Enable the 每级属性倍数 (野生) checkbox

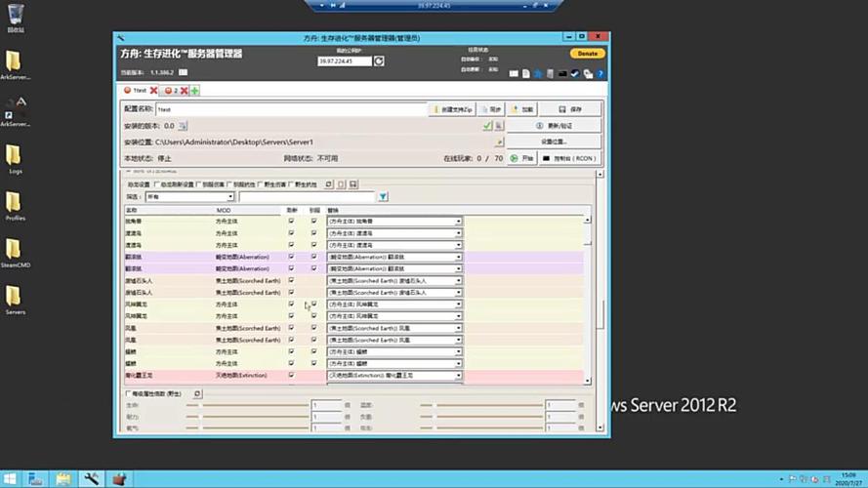[128, 394]
